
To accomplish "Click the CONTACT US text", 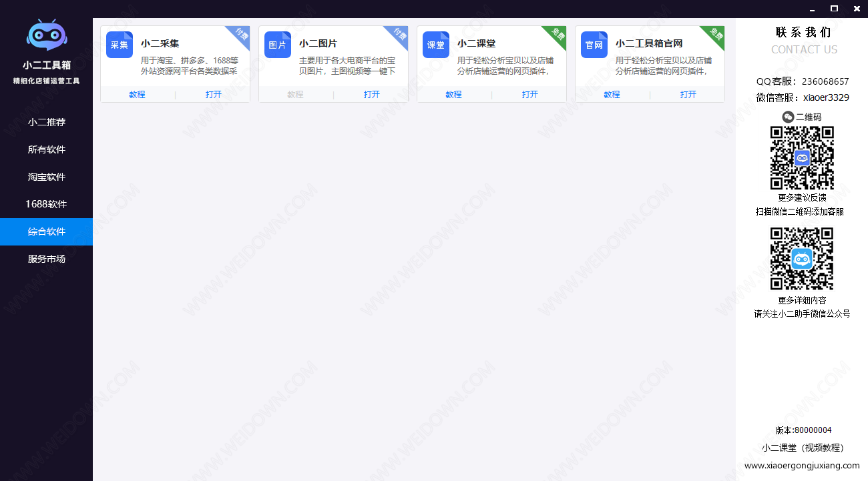I will [804, 49].
